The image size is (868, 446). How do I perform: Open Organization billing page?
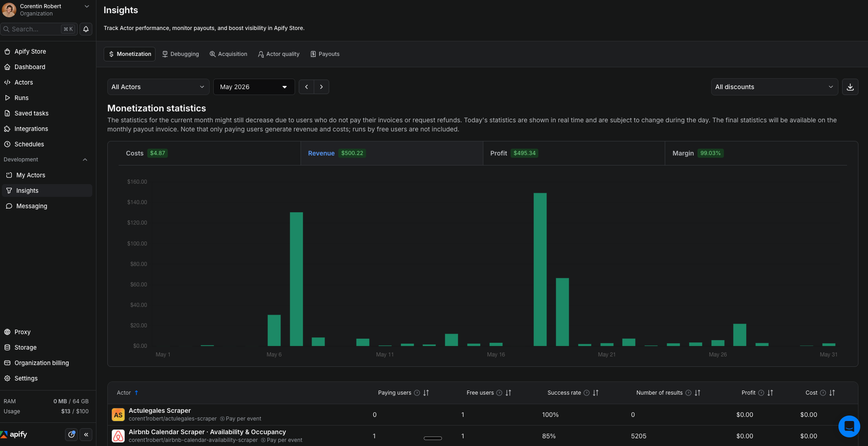tap(41, 363)
